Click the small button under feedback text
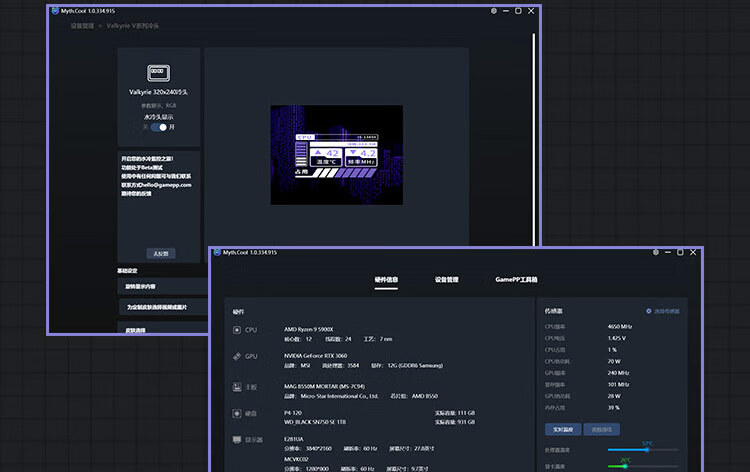The image size is (750, 472). point(161,253)
